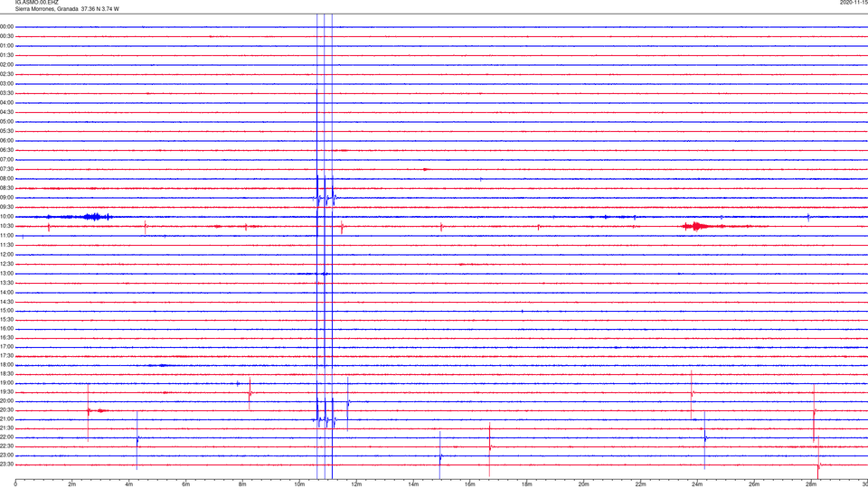Click the 22m axis label
The height and width of the screenshot is (488, 868).
(640, 484)
